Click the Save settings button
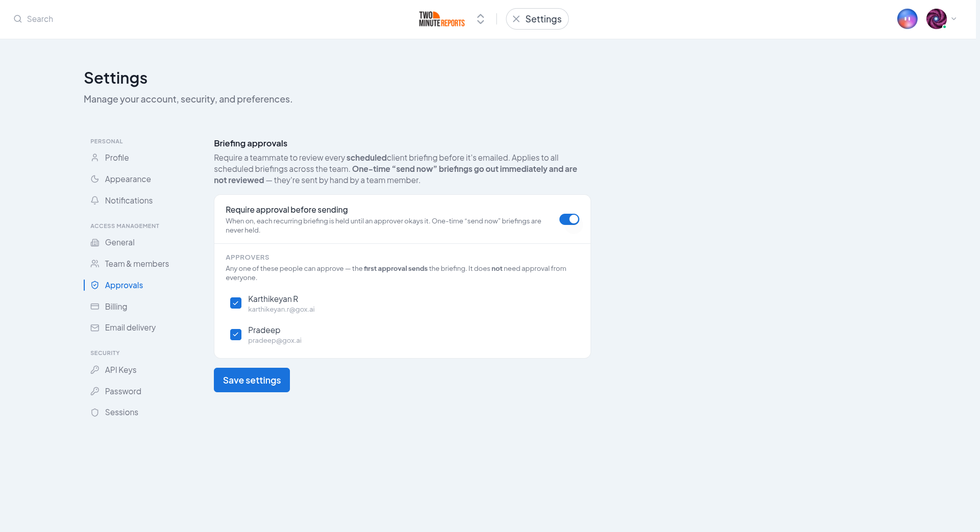Screen dimensions: 980x532 tap(252, 380)
